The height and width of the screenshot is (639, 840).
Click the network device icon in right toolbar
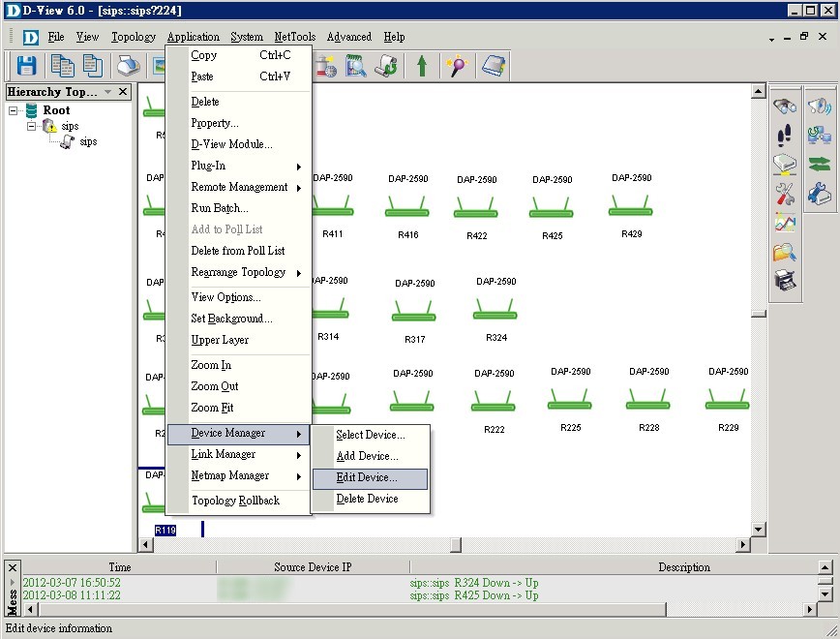coord(785,164)
